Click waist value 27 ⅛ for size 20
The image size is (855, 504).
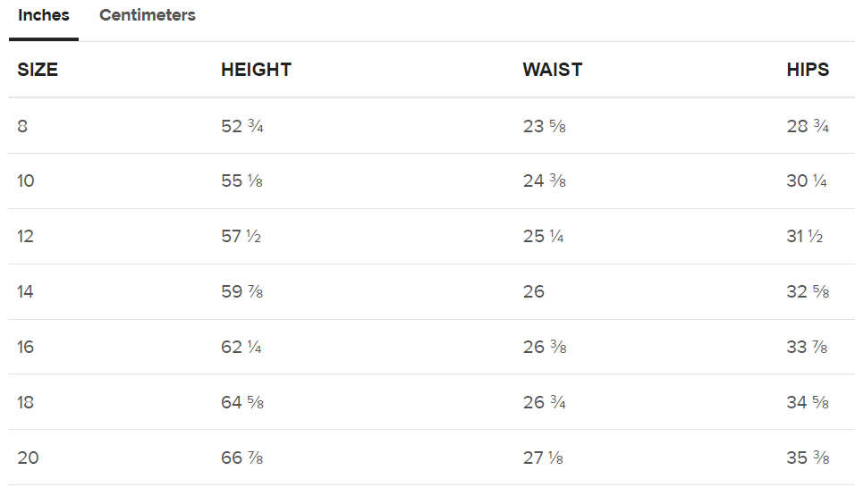coord(543,458)
